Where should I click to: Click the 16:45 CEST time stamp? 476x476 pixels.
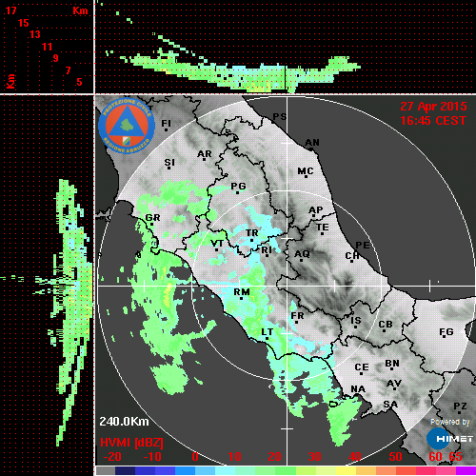pyautogui.click(x=433, y=121)
